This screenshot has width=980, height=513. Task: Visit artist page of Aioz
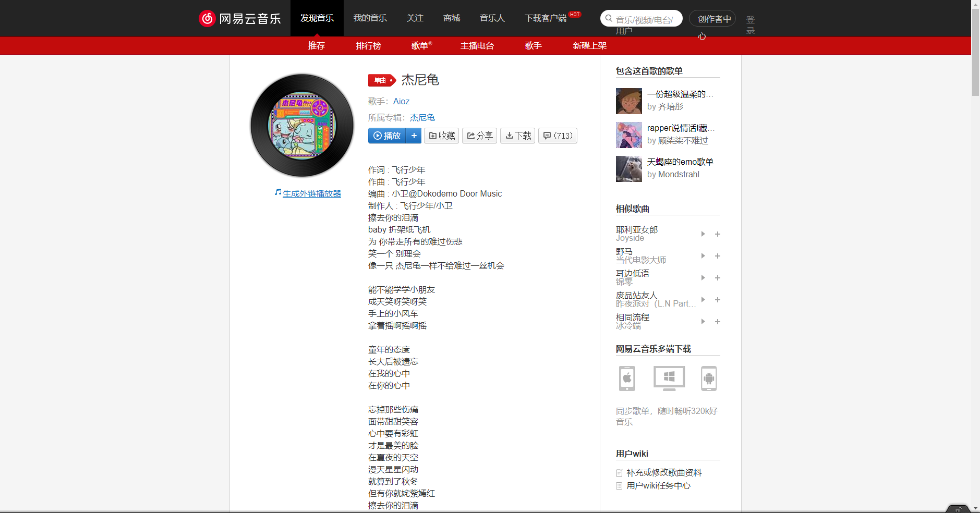401,101
